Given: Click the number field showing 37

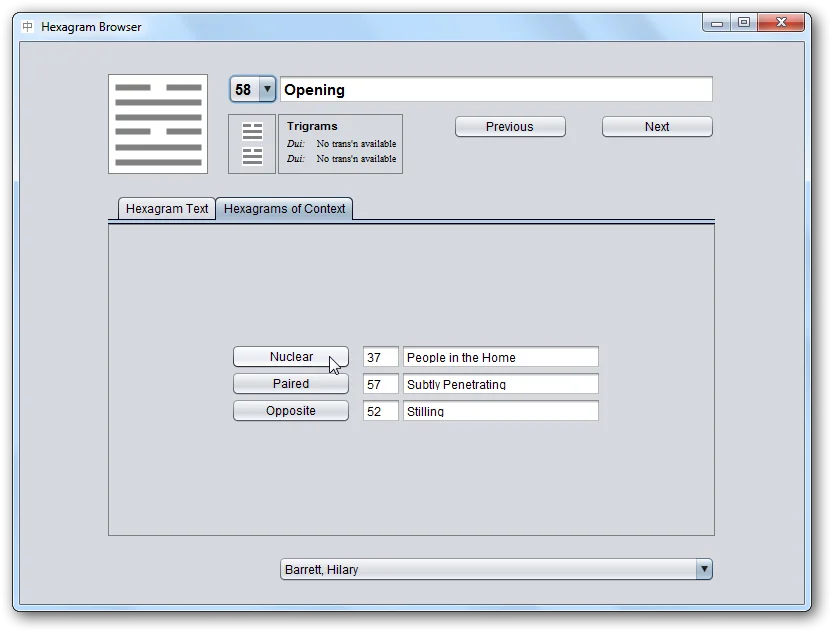Looking at the screenshot, I should pos(380,357).
